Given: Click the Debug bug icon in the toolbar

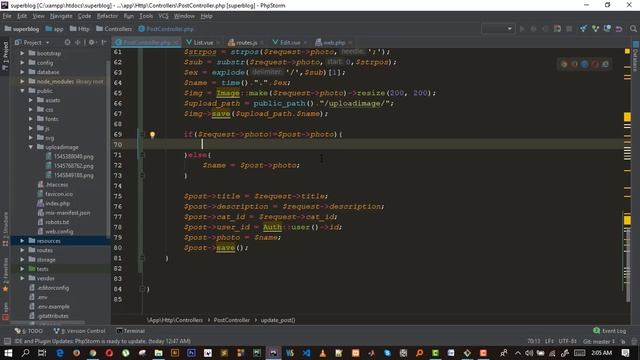Looking at the screenshot, I should coord(533,29).
